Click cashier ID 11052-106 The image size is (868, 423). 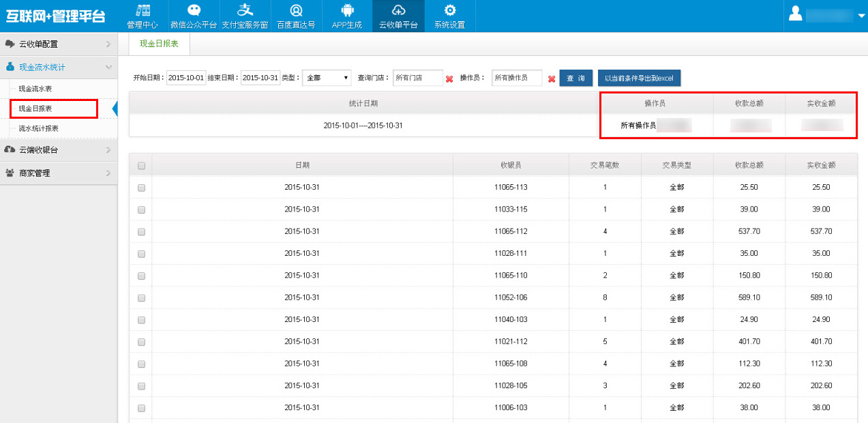[x=511, y=297]
